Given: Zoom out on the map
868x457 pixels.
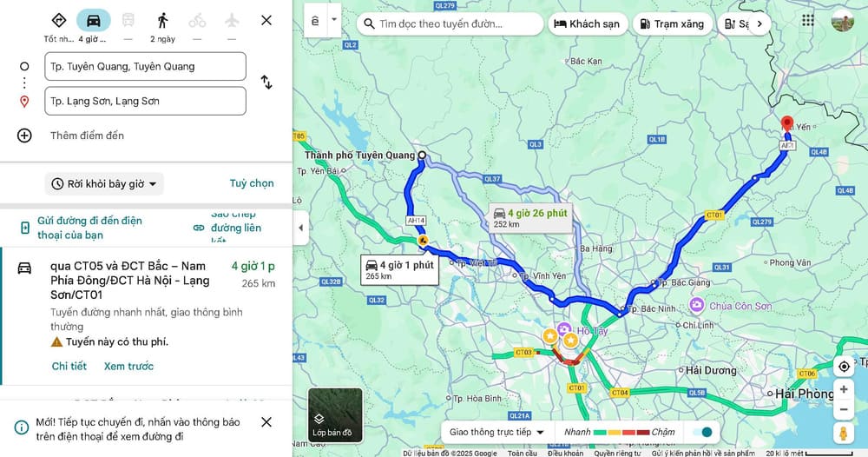Looking at the screenshot, I should point(844,410).
